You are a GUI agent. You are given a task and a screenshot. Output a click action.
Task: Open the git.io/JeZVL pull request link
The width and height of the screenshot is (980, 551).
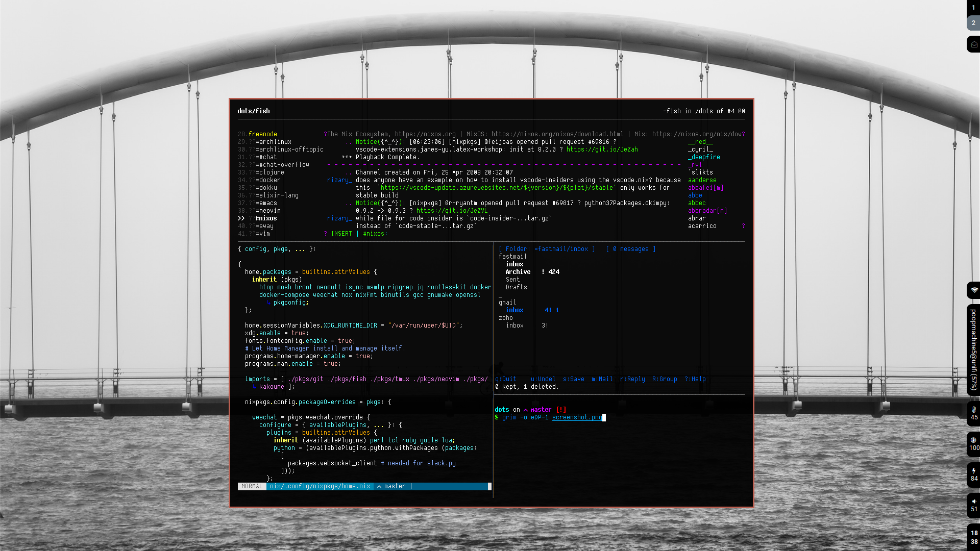pyautogui.click(x=452, y=211)
